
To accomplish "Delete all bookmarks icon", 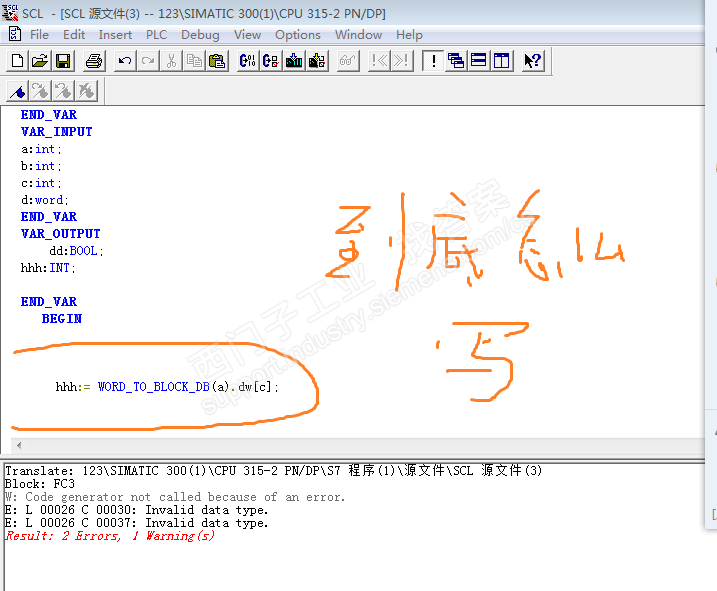I will coord(86,91).
